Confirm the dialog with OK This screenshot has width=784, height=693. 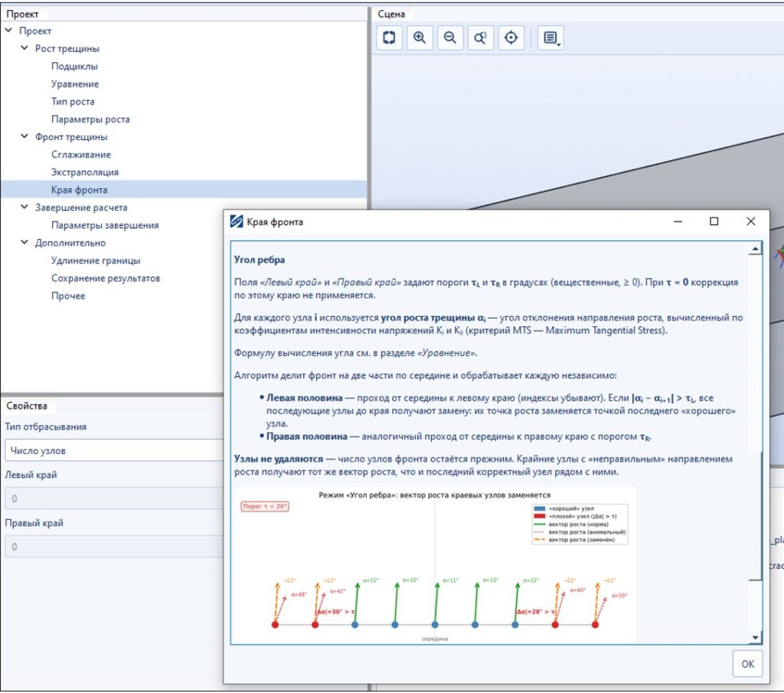pos(747,663)
